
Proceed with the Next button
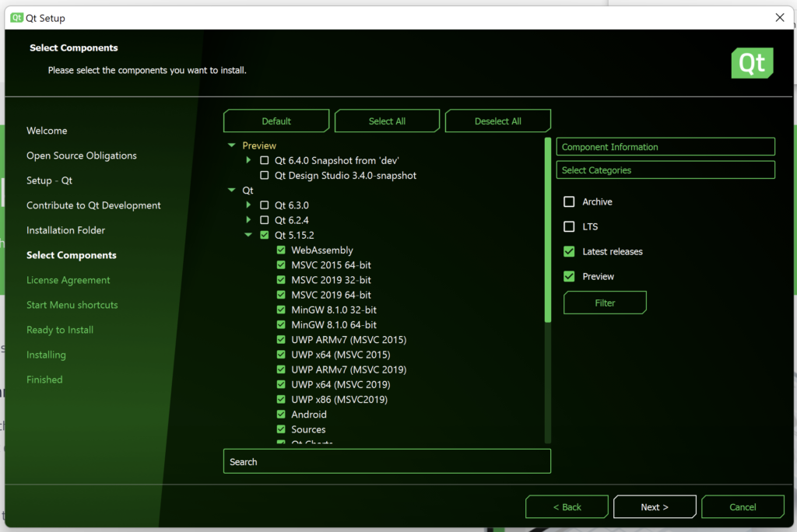click(x=655, y=507)
